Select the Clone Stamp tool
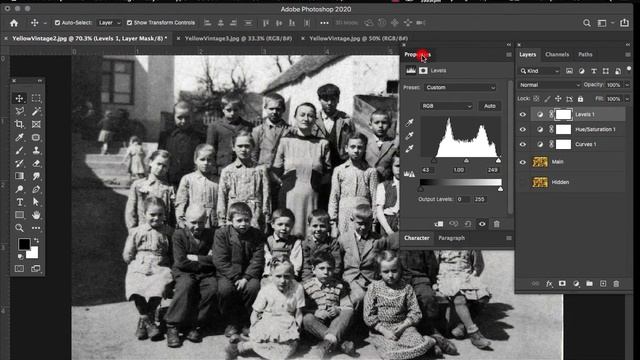This screenshot has width=640, height=360. (36, 150)
